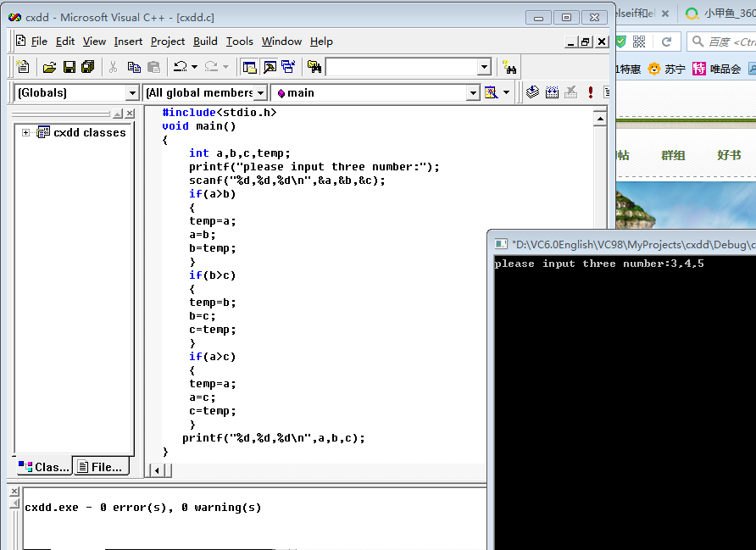Viewport: 756px width, 550px height.
Task: Open the Insert menu
Action: 128,42
